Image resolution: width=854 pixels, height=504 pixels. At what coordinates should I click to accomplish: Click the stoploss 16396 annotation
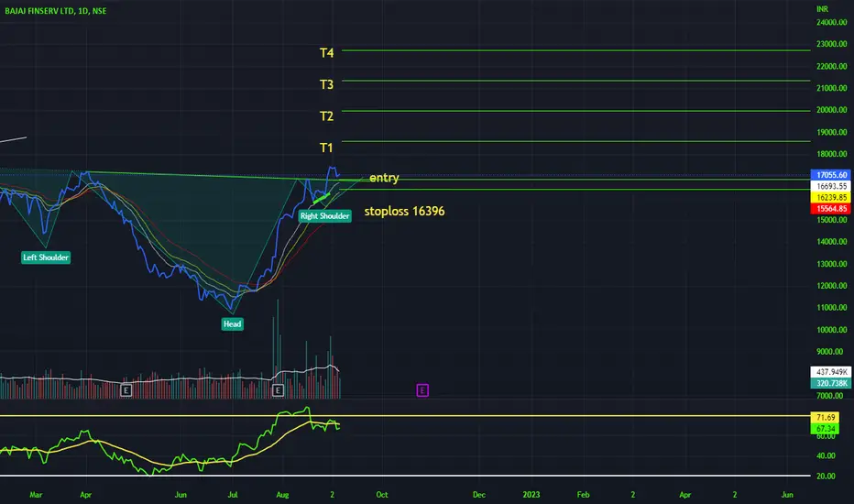404,212
